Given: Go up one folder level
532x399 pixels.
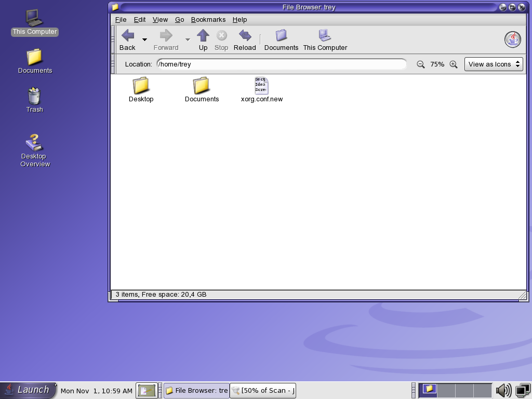Looking at the screenshot, I should click(x=203, y=40).
